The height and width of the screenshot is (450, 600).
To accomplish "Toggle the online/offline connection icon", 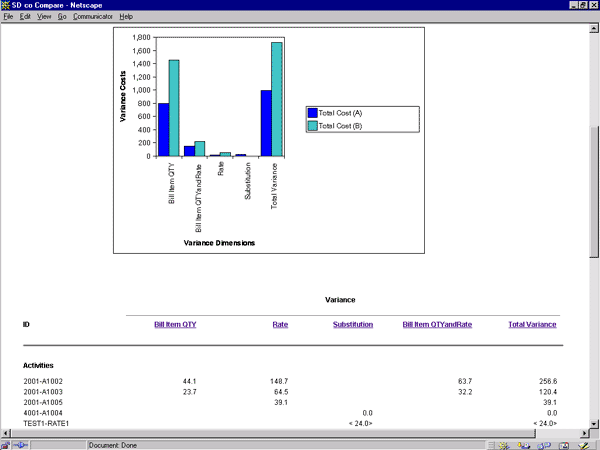I will pyautogui.click(x=21, y=445).
